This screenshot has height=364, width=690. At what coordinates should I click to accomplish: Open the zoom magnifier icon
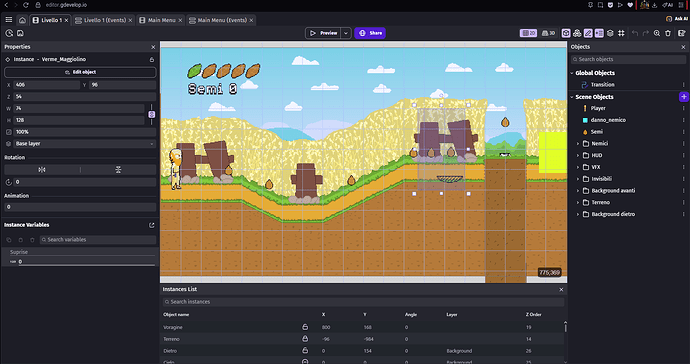pyautogui.click(x=657, y=33)
